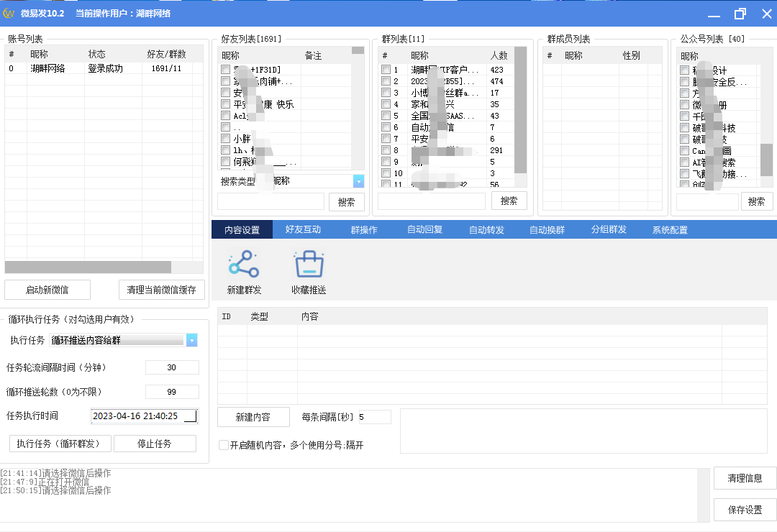Image resolution: width=777 pixels, height=532 pixels.
Task: Focus the 每条间隔[秒] input field
Action: coord(375,417)
